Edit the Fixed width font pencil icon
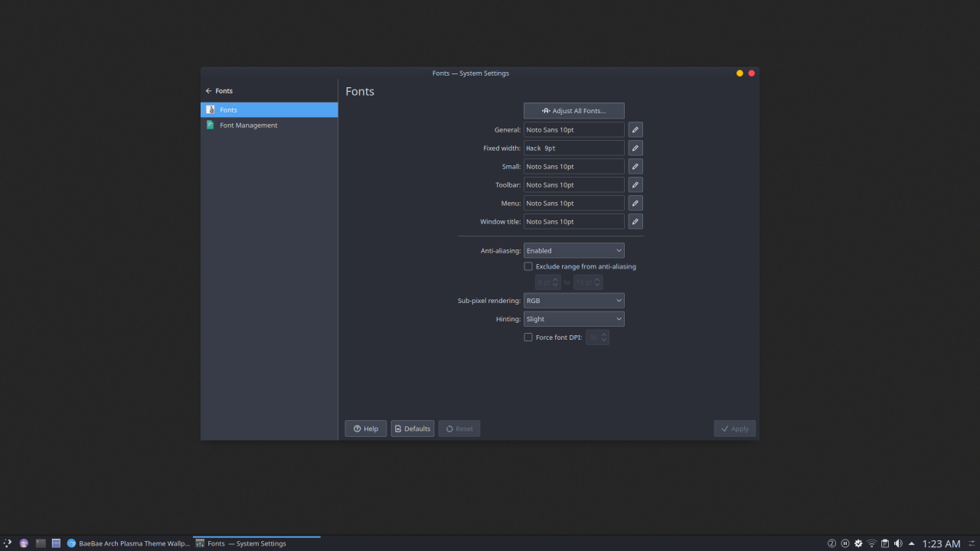 (x=635, y=148)
